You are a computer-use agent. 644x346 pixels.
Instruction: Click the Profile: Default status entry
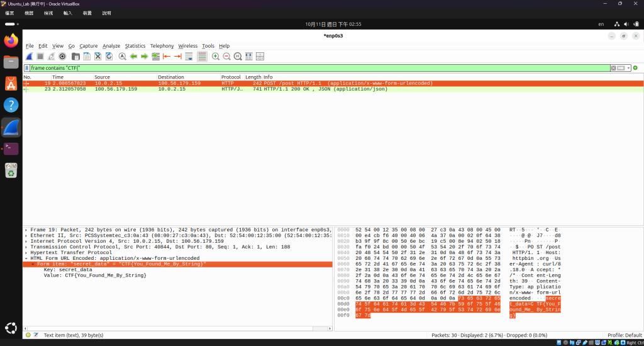[x=625, y=335]
